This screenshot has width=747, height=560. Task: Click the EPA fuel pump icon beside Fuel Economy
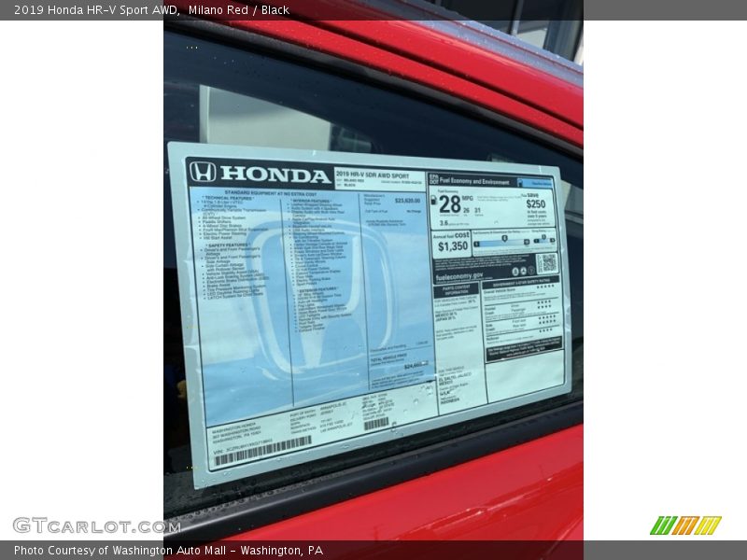tap(433, 180)
